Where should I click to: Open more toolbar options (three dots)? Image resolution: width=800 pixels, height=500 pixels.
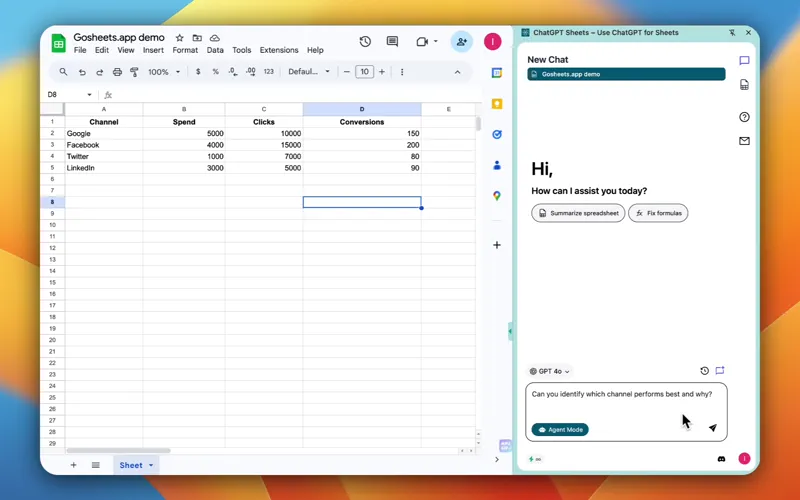(402, 72)
